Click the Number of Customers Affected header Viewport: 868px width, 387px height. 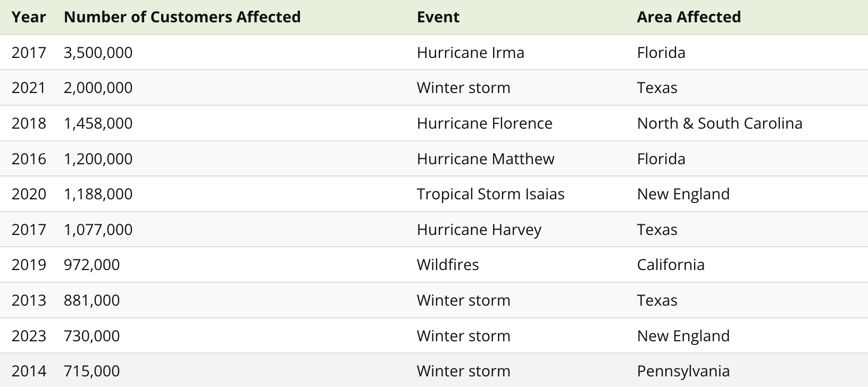click(x=182, y=17)
